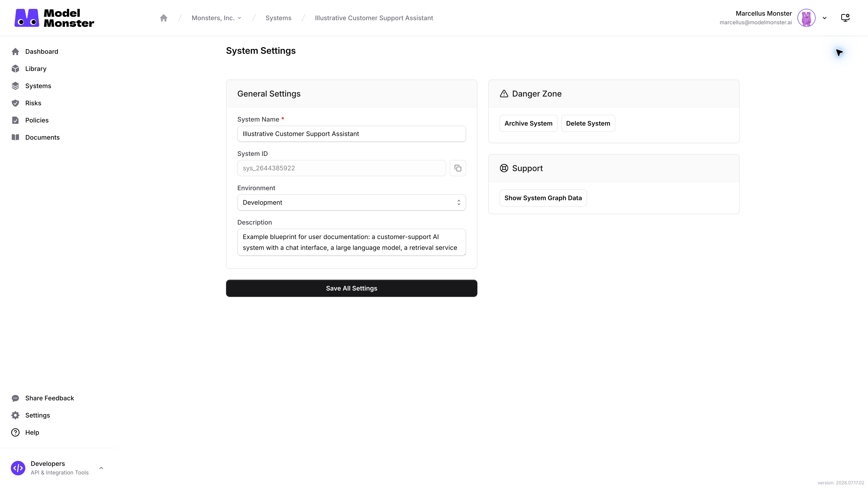Expand the user account menu chevron
The image size is (868, 488).
coord(825,18)
